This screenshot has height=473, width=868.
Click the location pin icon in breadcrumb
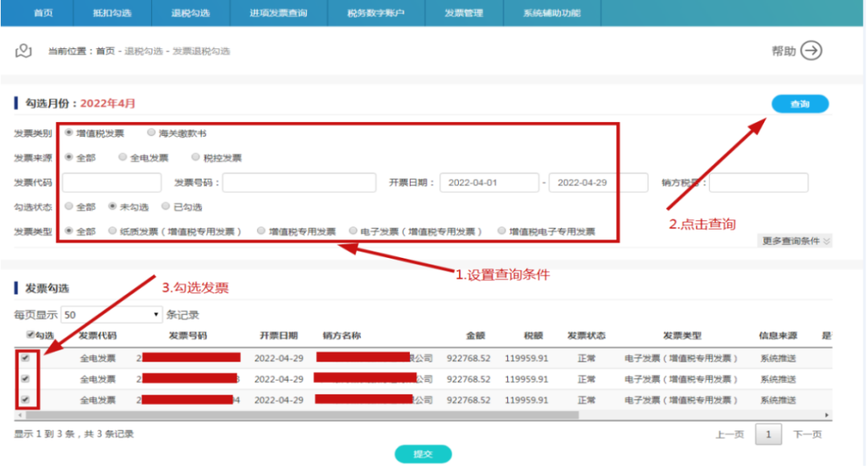point(23,51)
